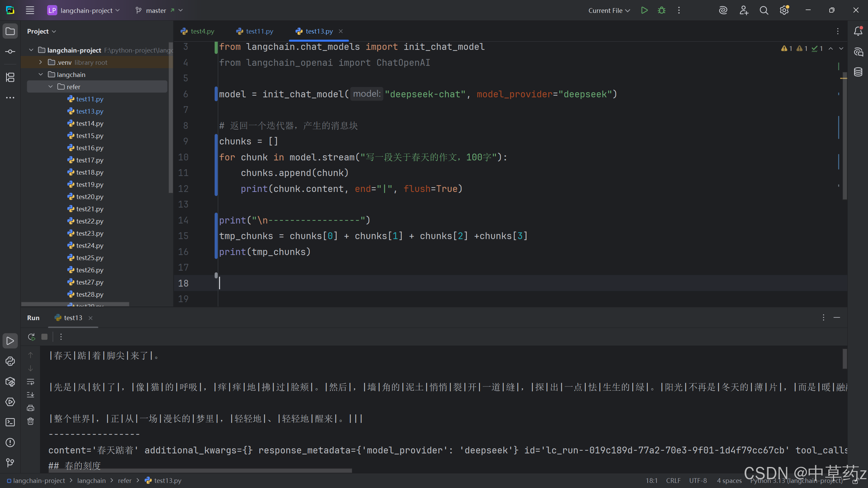Stop the running test13 process

(x=44, y=337)
